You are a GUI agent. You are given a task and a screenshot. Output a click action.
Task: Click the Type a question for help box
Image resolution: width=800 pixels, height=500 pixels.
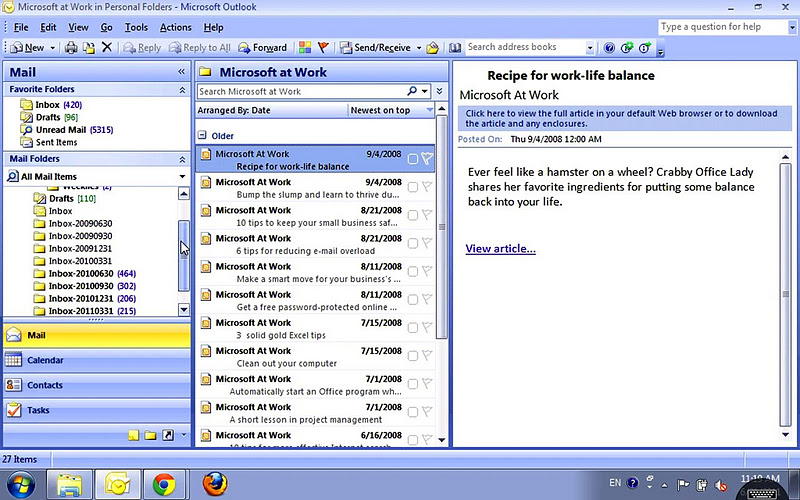723,27
